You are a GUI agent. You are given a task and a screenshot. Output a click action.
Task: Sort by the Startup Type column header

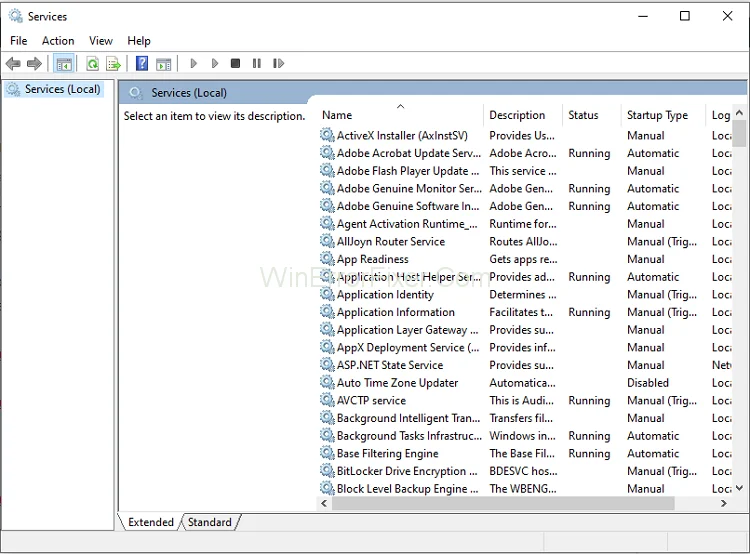tap(657, 115)
